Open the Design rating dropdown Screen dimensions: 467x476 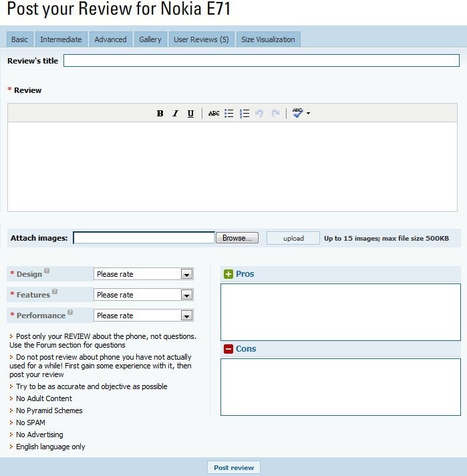click(144, 274)
